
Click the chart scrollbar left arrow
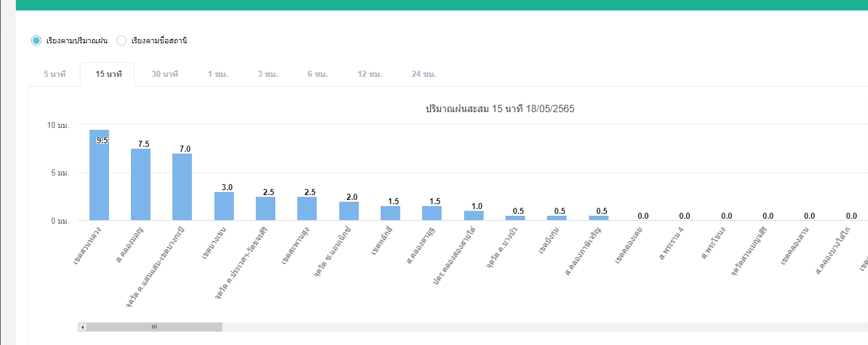(x=82, y=327)
